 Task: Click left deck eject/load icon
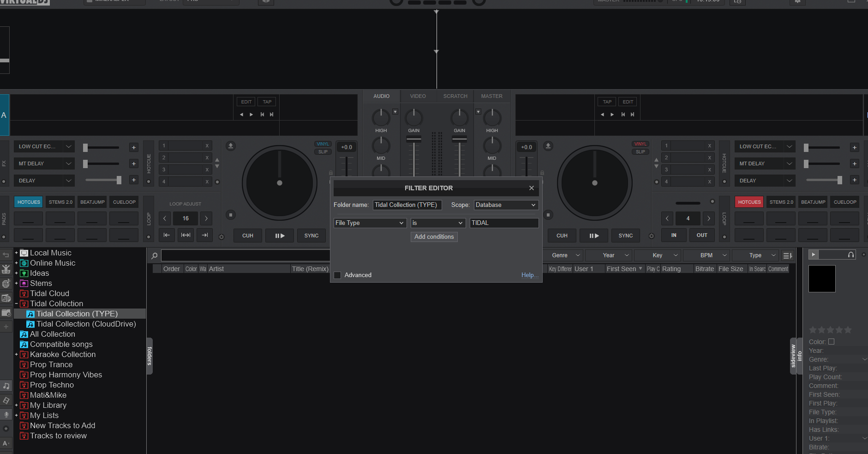click(x=231, y=146)
